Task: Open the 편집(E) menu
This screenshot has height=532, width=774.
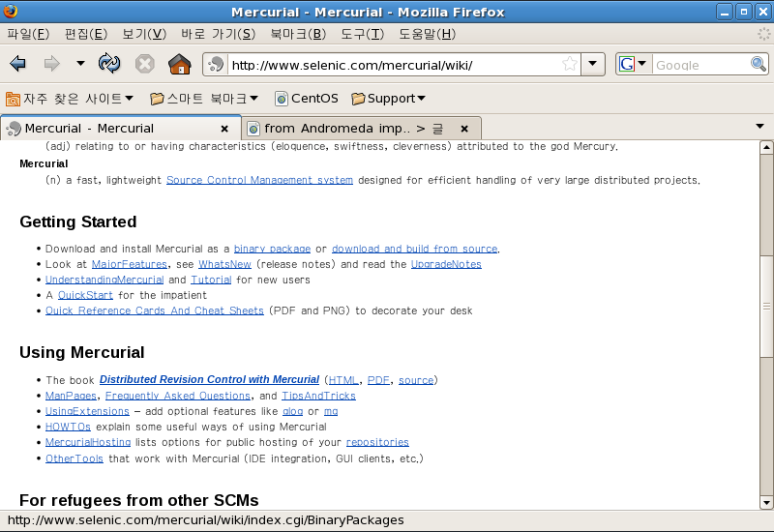Action: click(86, 34)
